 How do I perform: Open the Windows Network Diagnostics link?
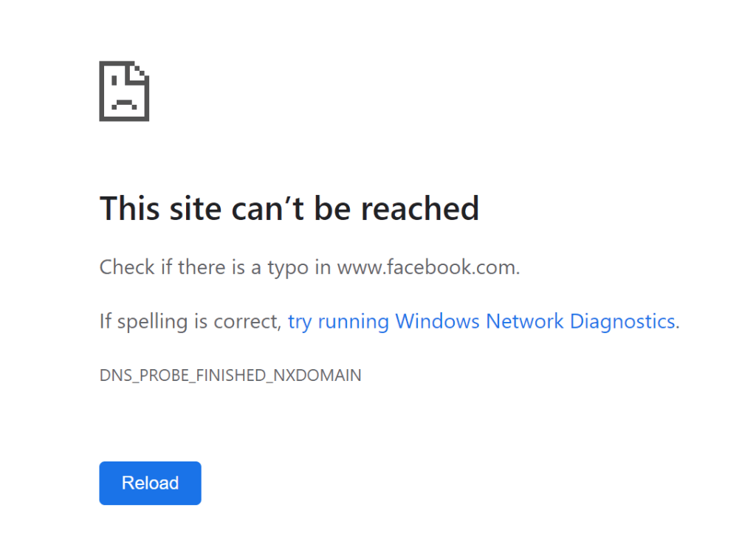(x=481, y=322)
